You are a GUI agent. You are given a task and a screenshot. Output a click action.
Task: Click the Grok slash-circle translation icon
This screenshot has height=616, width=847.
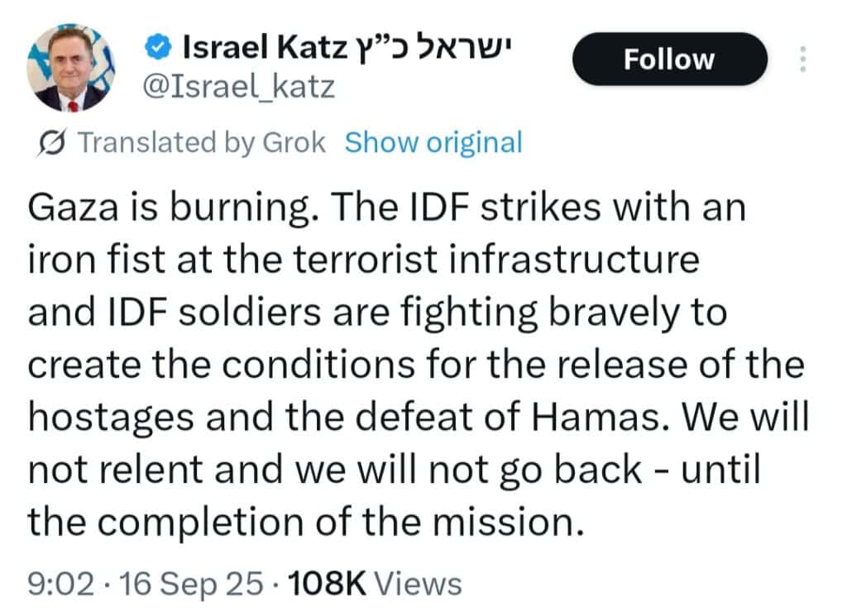(x=52, y=143)
